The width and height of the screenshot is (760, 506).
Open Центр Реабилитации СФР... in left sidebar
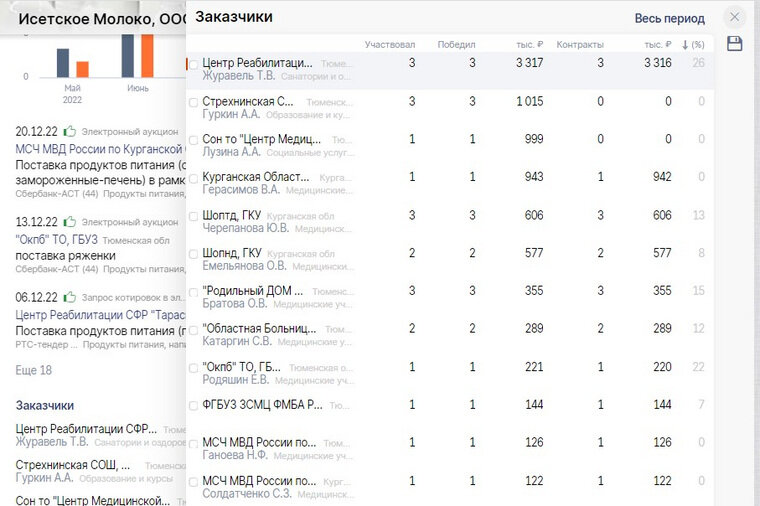[86, 429]
